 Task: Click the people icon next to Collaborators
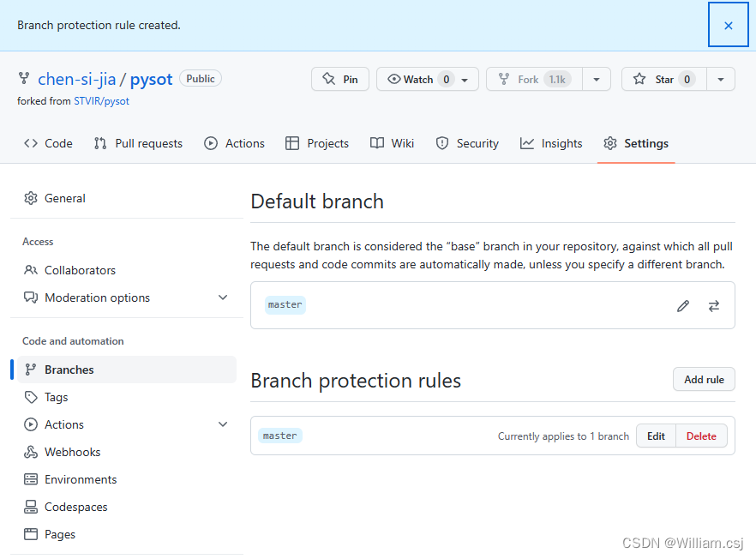pos(31,270)
